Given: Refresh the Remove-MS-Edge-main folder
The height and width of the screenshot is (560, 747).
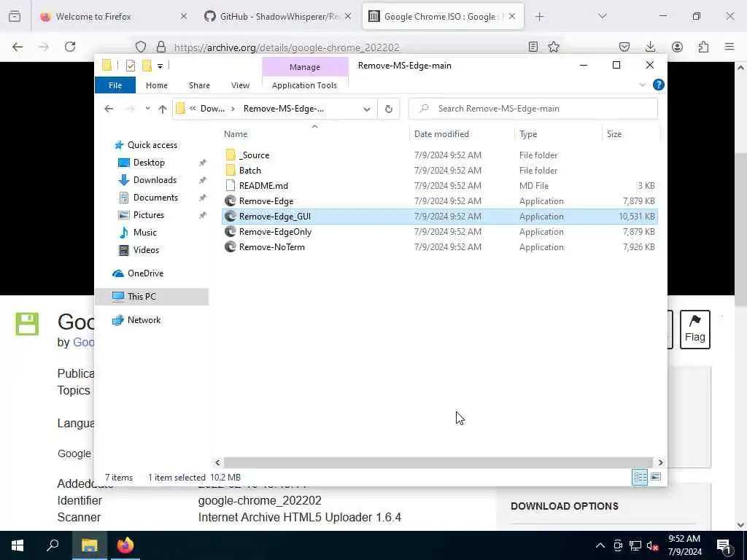Looking at the screenshot, I should tap(389, 109).
